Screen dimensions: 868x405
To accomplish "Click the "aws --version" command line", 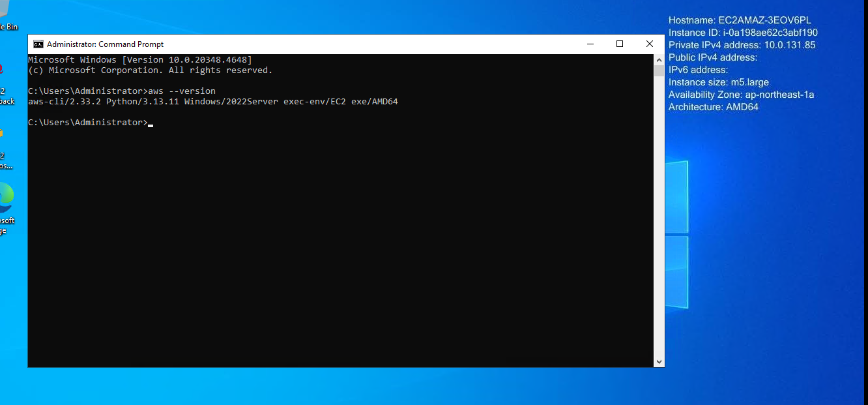I will click(x=122, y=91).
